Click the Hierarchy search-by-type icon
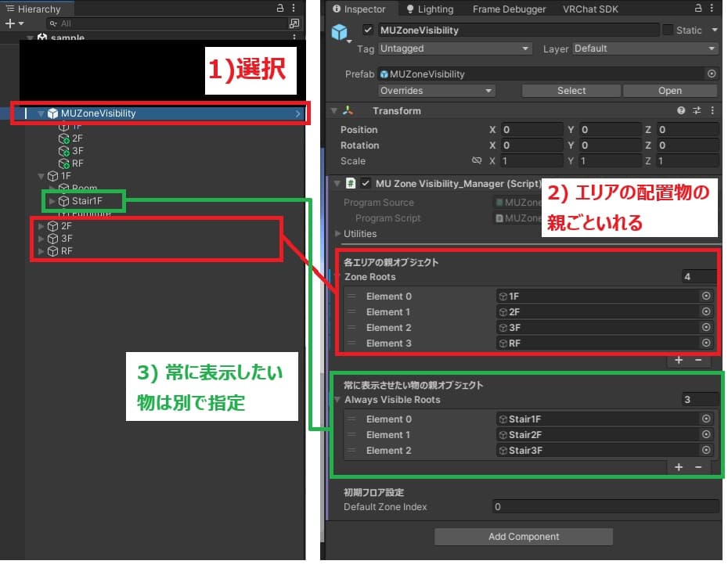 (x=294, y=23)
